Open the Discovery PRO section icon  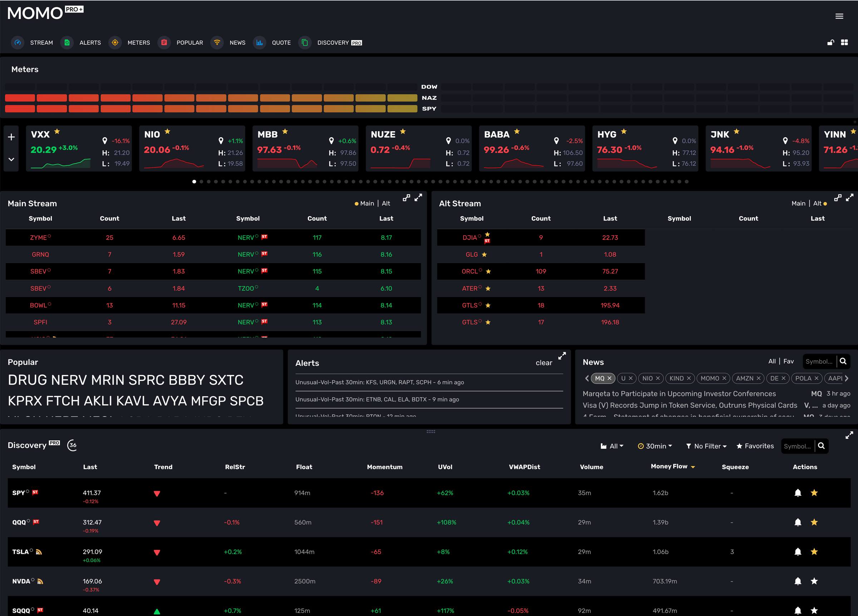point(305,43)
